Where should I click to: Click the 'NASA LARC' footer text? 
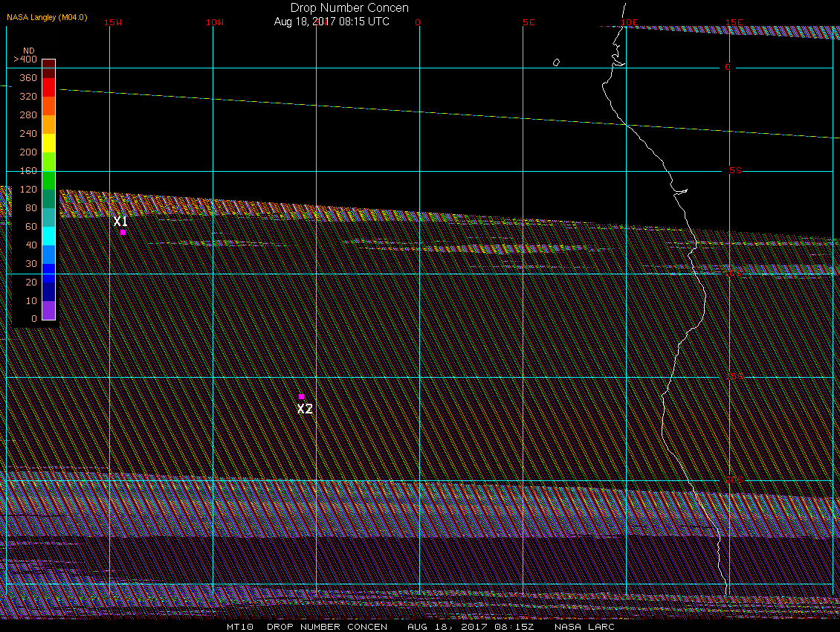point(584,627)
